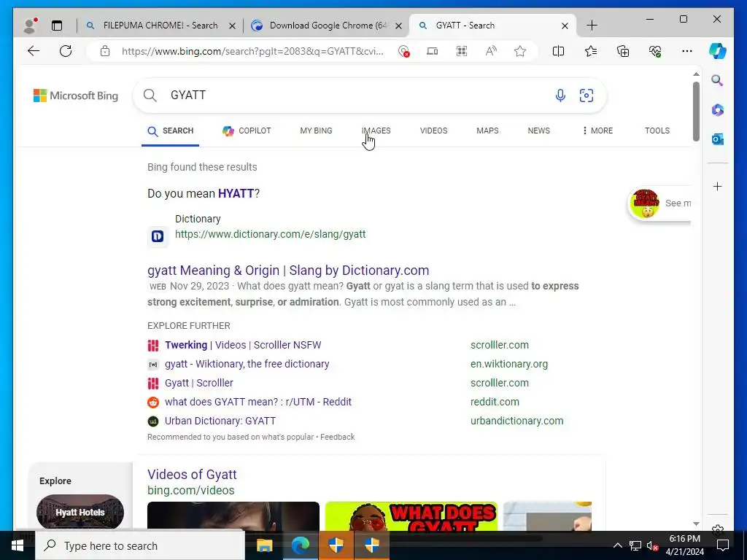This screenshot has height=560, width=747.
Task: Click the page vertical scrollbar thumb
Action: [696, 112]
